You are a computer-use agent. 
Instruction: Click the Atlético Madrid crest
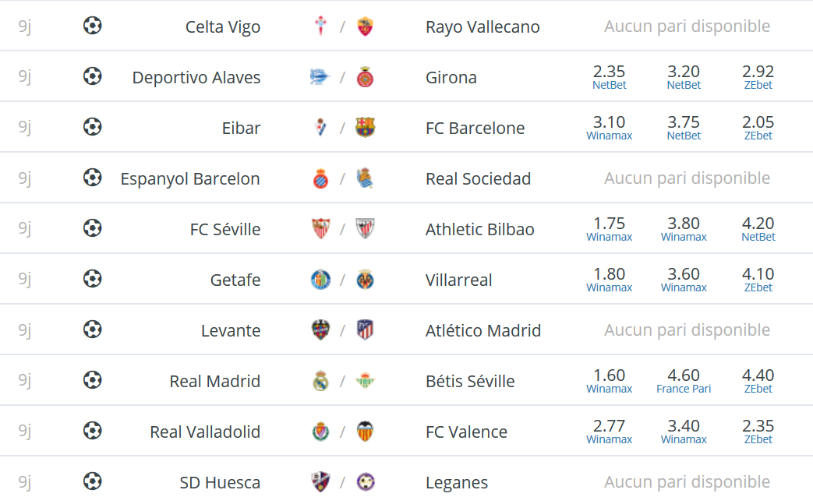coord(365,330)
